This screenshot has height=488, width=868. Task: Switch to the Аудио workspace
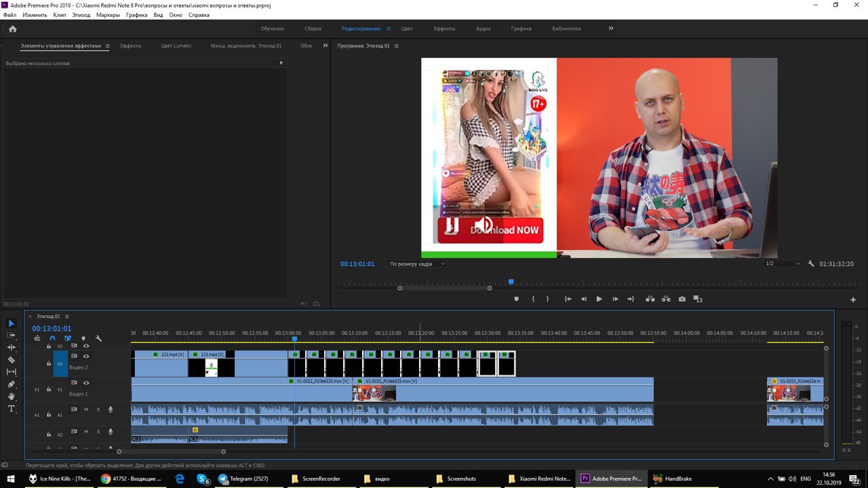(483, 28)
